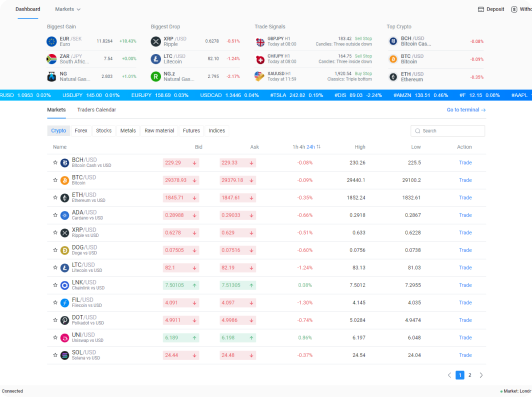Star the LNK/USD row as favorite
The height and width of the screenshot is (397, 532).
point(55,285)
